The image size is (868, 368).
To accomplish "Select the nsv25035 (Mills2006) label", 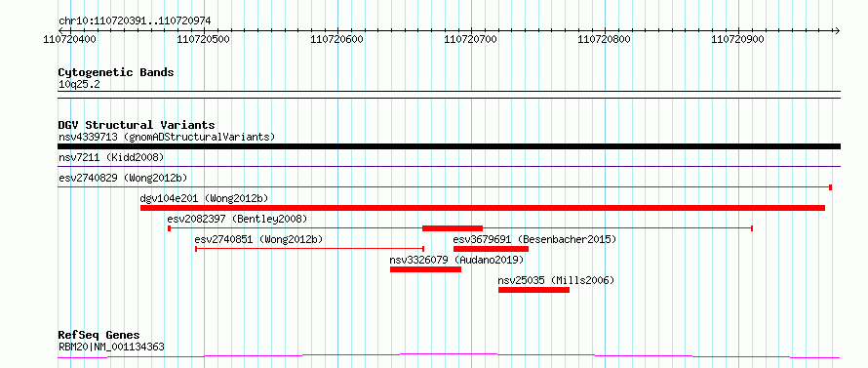I will click(556, 280).
